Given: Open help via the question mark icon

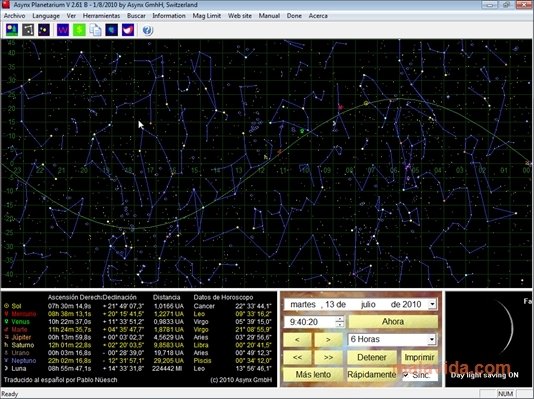Looking at the screenshot, I should click(x=147, y=30).
